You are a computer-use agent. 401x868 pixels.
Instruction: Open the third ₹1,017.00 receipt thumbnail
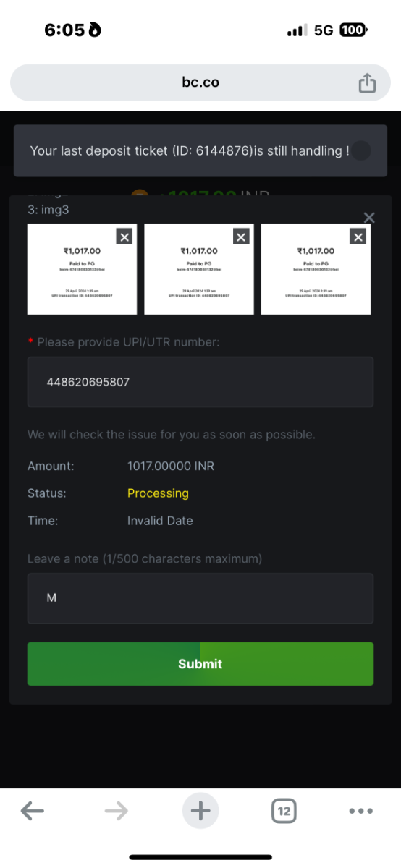316,269
